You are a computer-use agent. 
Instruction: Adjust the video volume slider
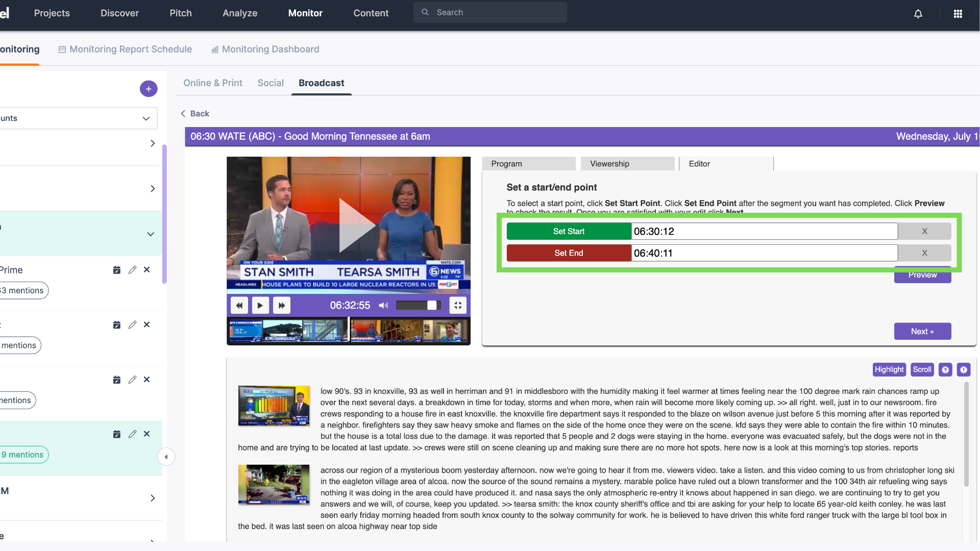418,305
